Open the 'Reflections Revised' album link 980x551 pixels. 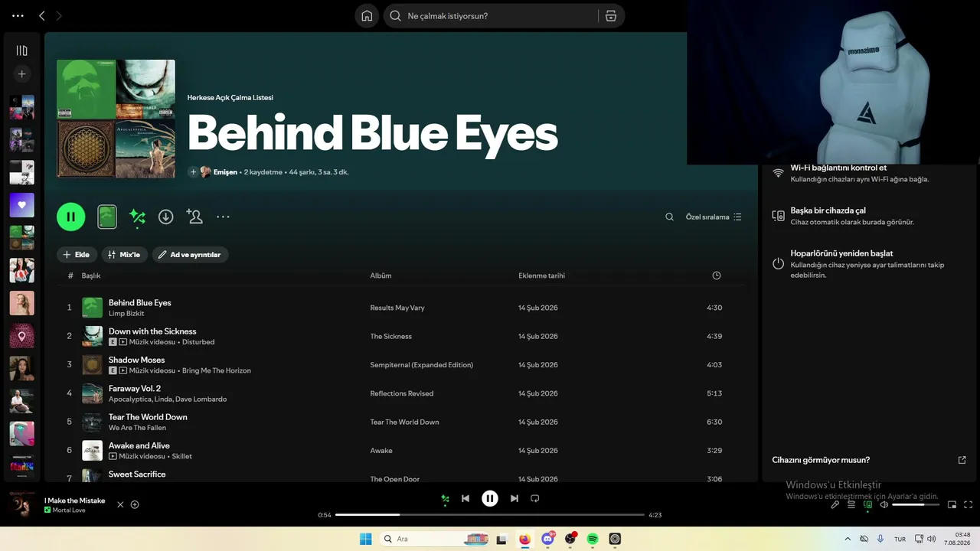(402, 393)
